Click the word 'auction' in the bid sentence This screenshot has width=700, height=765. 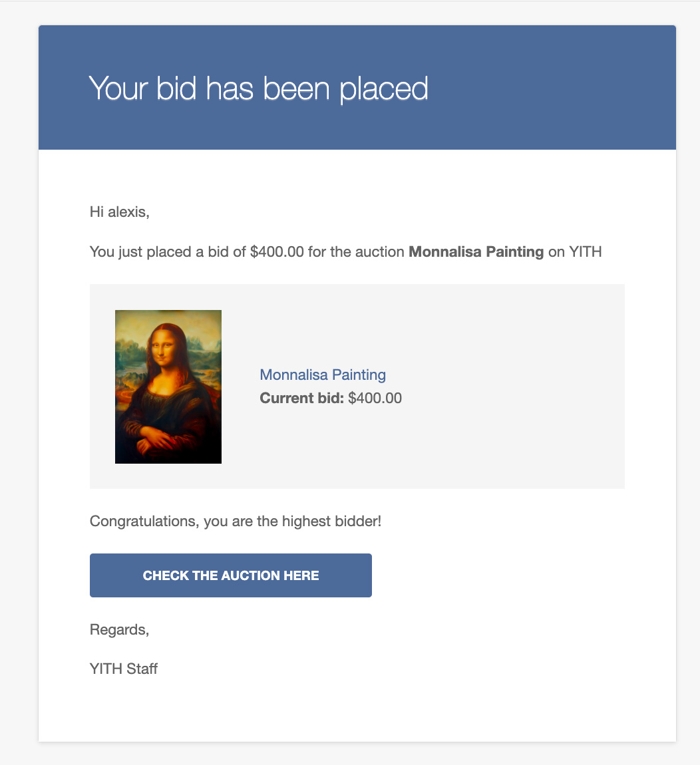coord(381,252)
